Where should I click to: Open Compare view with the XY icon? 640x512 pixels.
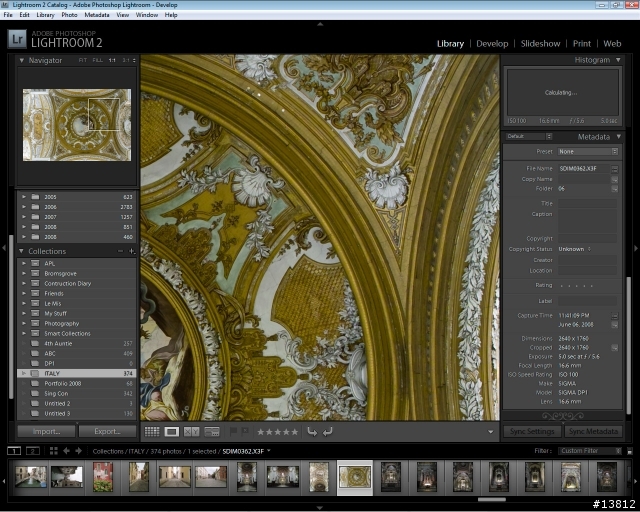(191, 432)
